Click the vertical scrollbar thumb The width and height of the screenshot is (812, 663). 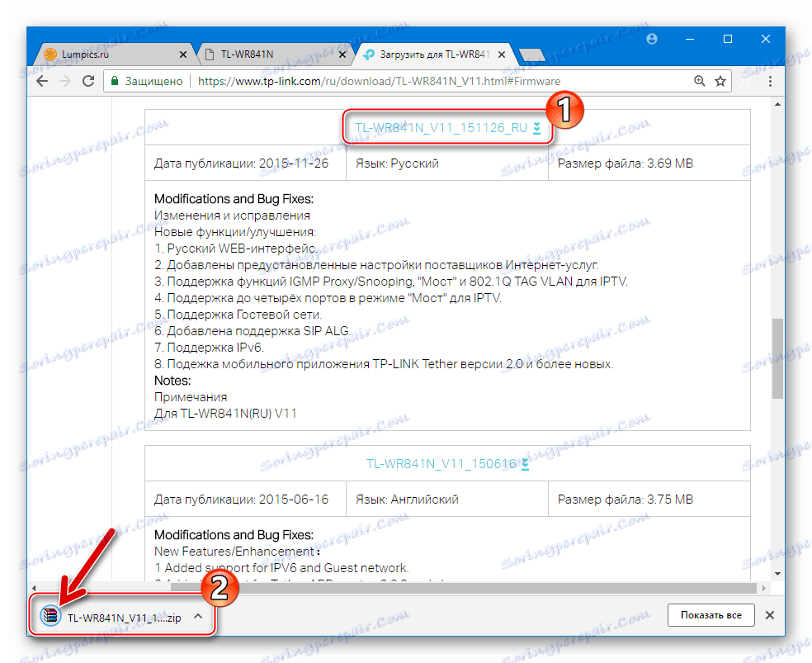tap(777, 358)
